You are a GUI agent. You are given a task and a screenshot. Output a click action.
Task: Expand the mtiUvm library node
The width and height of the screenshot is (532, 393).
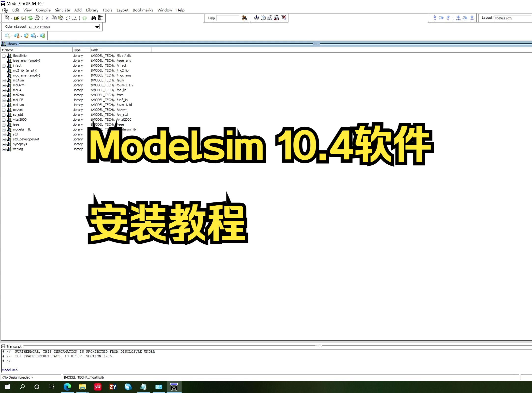pyautogui.click(x=4, y=105)
